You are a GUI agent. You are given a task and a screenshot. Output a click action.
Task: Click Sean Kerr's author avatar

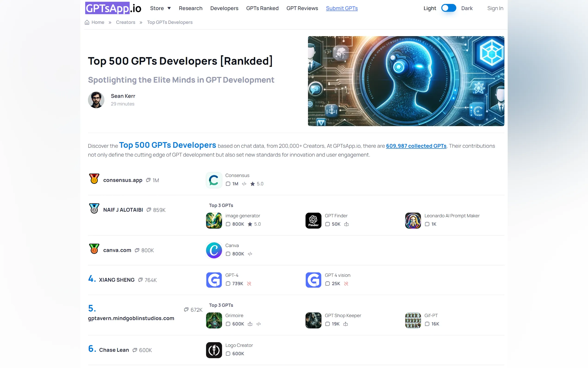tap(96, 100)
